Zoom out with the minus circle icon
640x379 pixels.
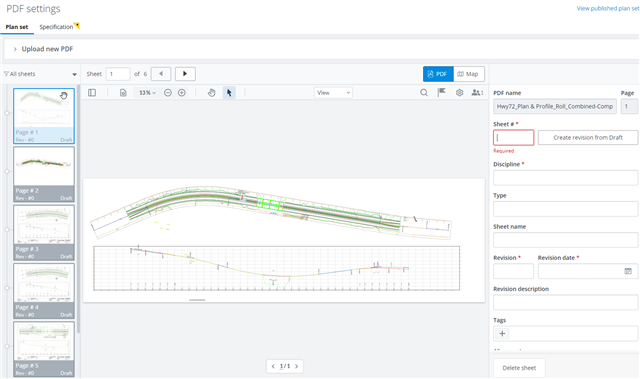click(x=168, y=93)
